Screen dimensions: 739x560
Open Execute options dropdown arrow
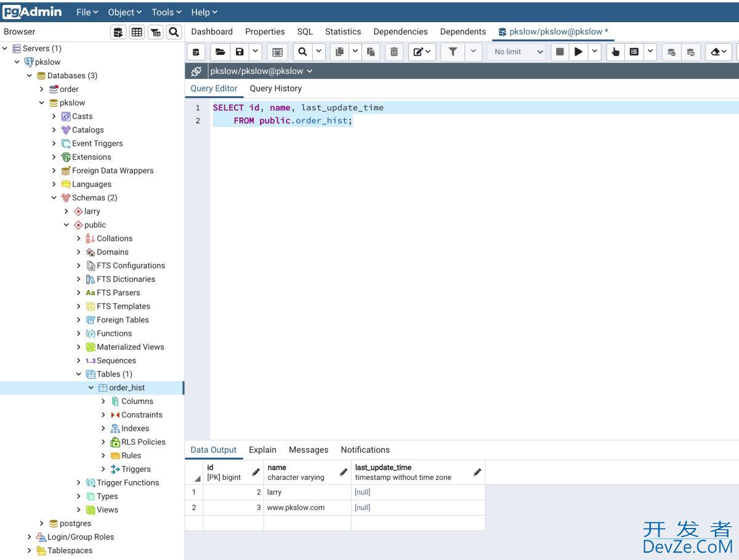pyautogui.click(x=594, y=52)
